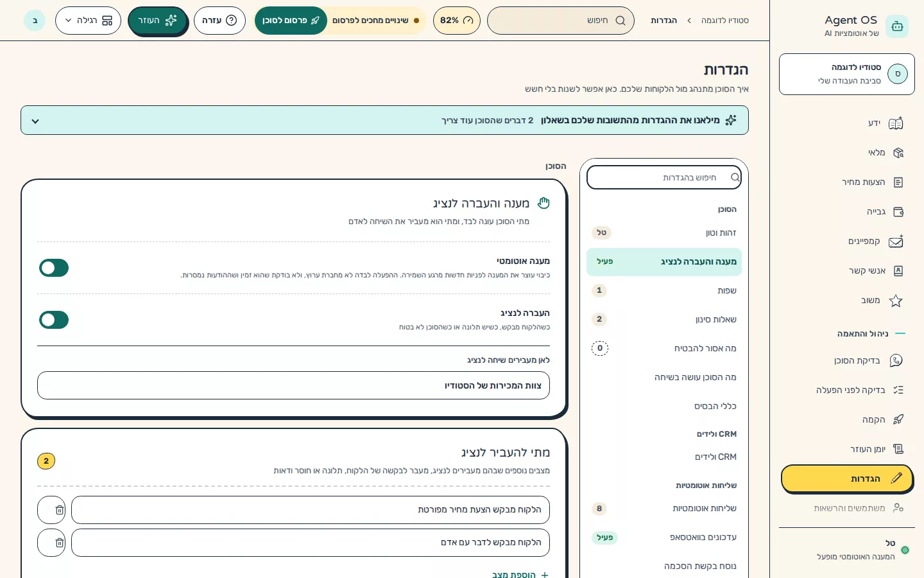Click the חיפוש בהגדרות search field

click(x=664, y=178)
